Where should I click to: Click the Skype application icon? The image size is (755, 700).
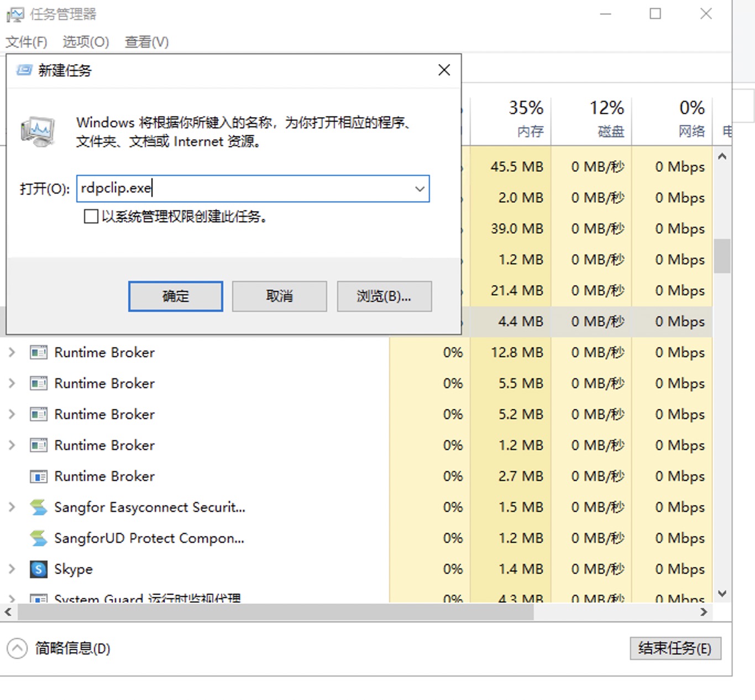[x=38, y=569]
